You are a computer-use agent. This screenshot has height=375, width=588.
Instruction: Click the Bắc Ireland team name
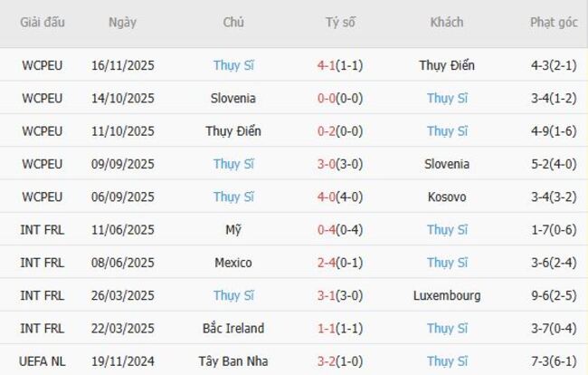(x=233, y=329)
